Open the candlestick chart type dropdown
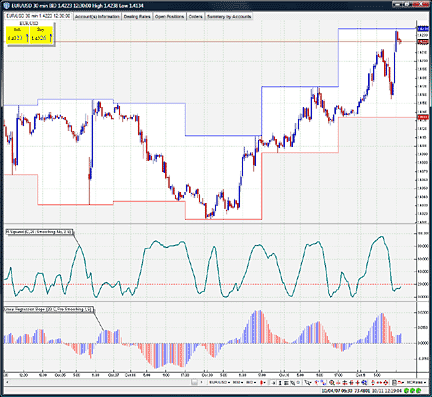This screenshot has width=432, height=397. pyautogui.click(x=263, y=382)
